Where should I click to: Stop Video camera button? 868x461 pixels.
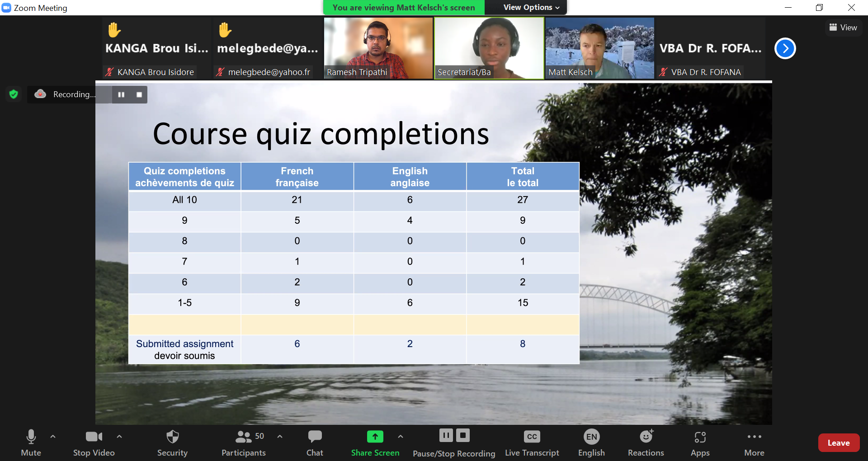94,443
